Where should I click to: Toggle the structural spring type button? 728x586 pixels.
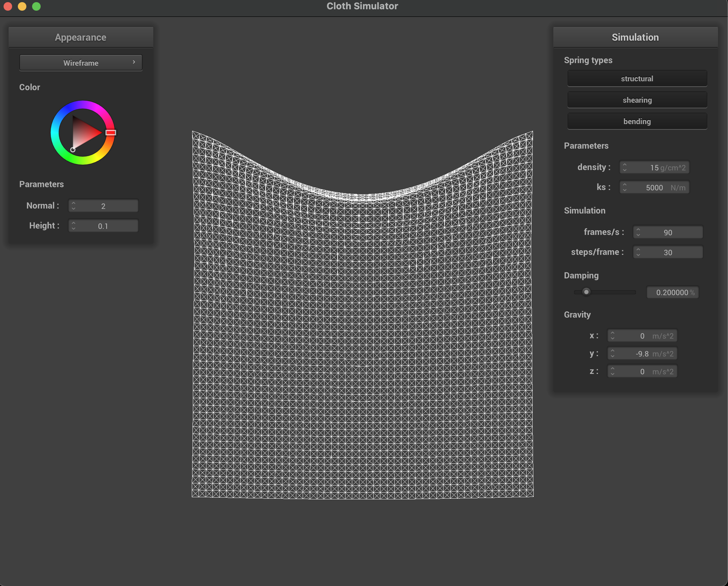(637, 78)
